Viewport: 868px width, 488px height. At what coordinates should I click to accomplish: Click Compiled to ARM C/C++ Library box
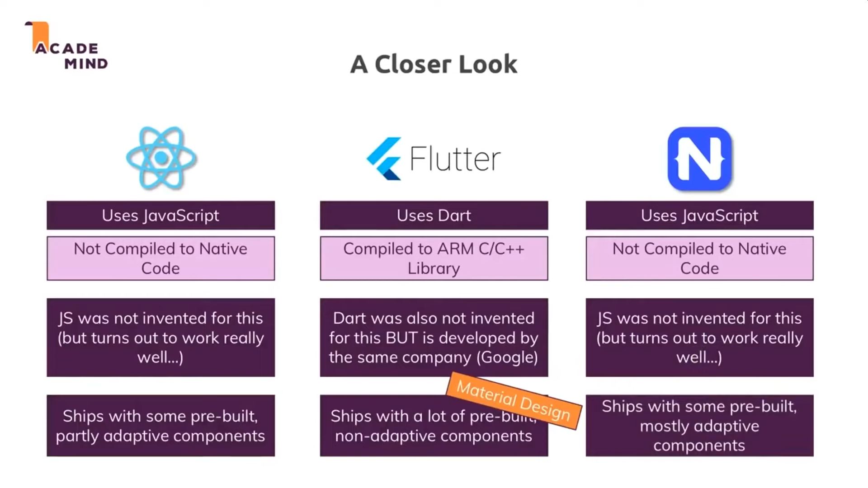(x=434, y=258)
